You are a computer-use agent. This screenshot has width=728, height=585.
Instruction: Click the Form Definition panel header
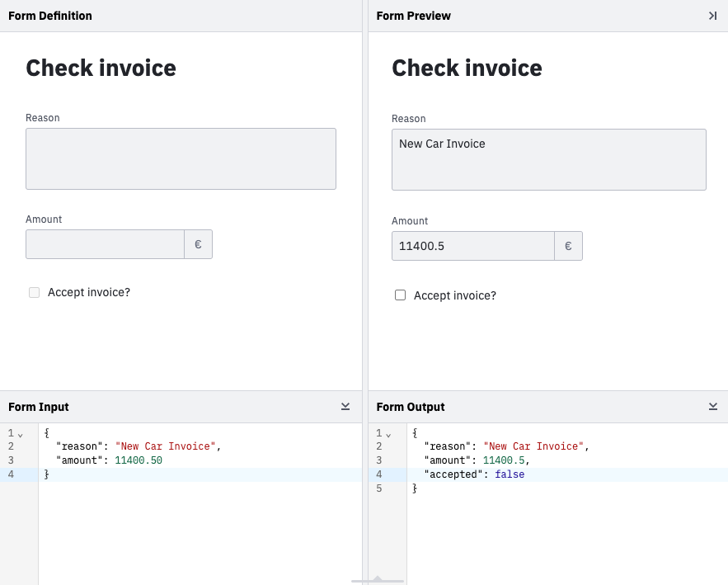coord(181,16)
